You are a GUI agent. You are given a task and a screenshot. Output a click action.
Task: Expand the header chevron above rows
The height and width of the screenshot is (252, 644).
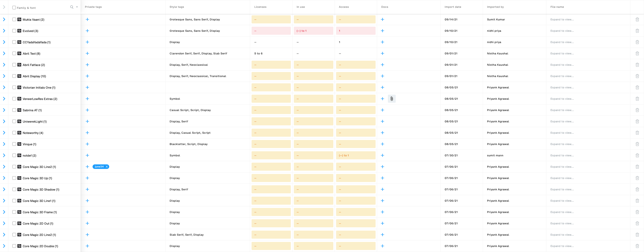point(4,7)
